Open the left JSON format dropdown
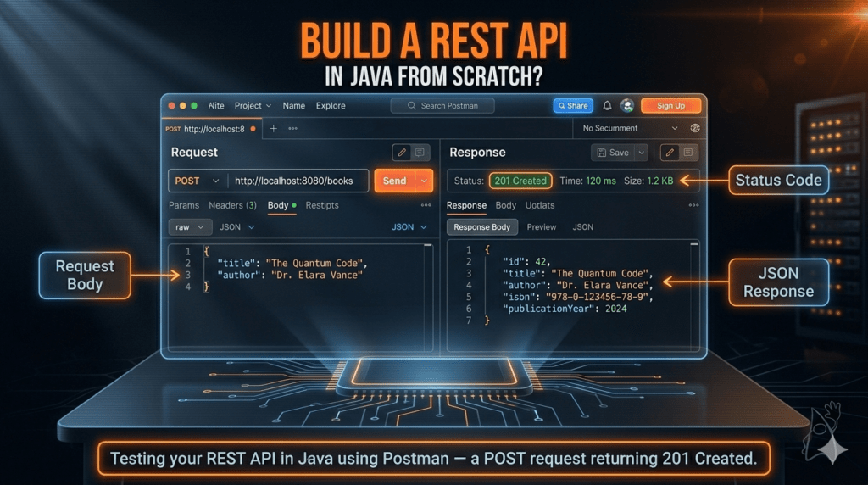This screenshot has height=485, width=868. click(237, 227)
